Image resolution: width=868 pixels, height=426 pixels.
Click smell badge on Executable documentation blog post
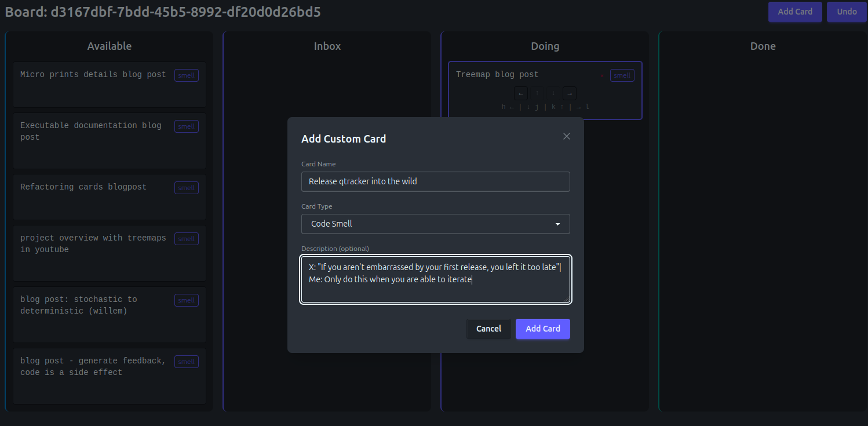point(186,126)
